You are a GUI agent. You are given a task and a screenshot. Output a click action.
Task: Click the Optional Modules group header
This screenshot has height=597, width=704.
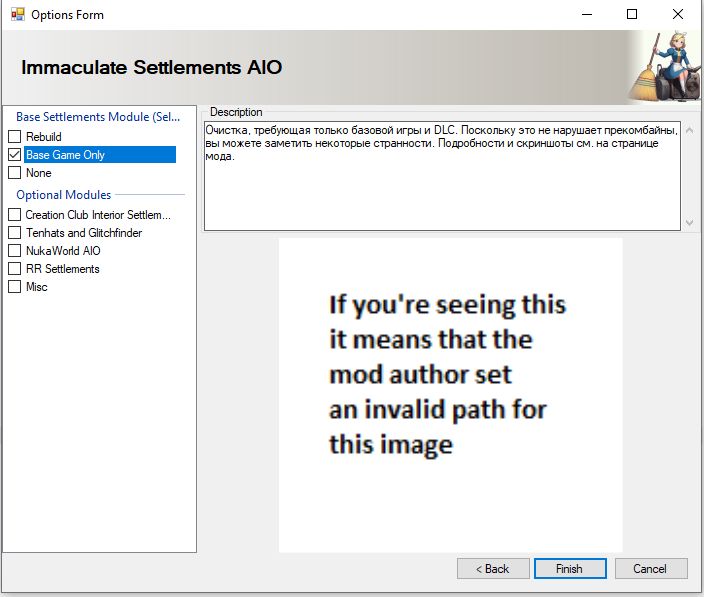pos(64,195)
